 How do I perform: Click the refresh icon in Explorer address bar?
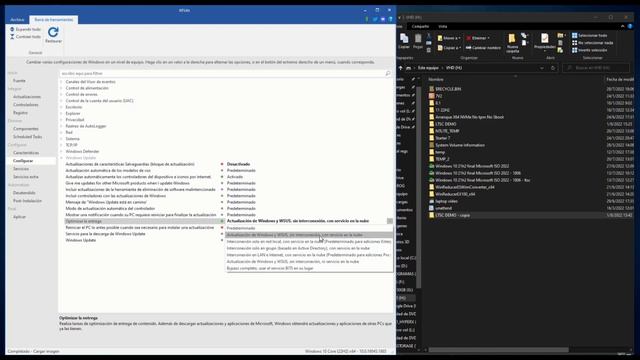tap(553, 68)
